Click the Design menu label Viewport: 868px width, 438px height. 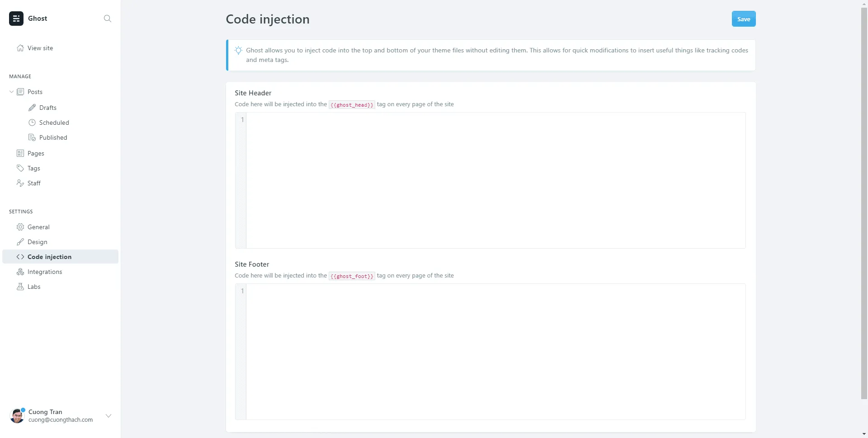(x=38, y=242)
